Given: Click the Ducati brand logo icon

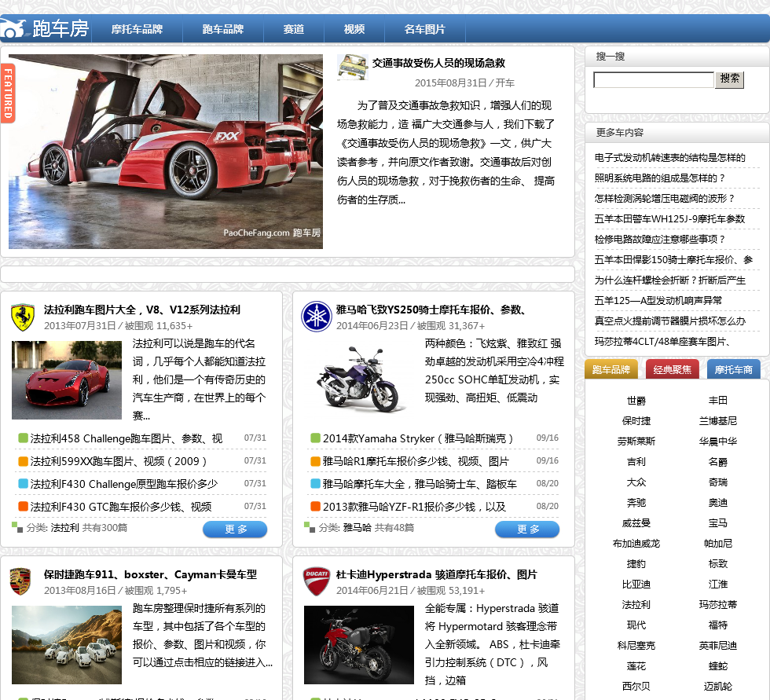Looking at the screenshot, I should (316, 581).
